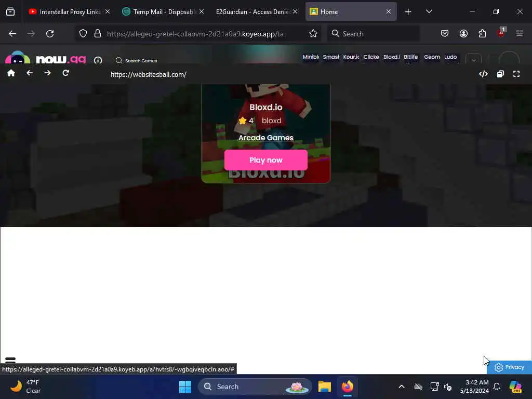Click the proxy bar reload icon
The width and height of the screenshot is (532, 399).
click(x=66, y=73)
